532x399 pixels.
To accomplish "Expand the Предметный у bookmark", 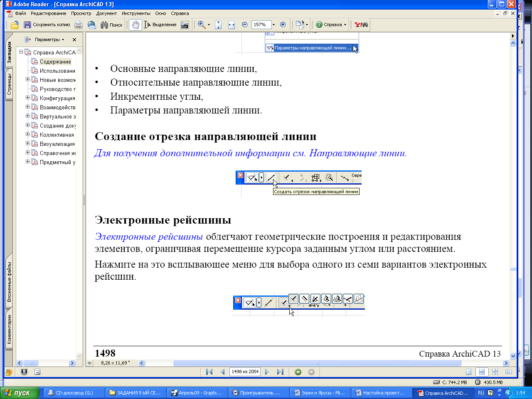I will (x=28, y=162).
